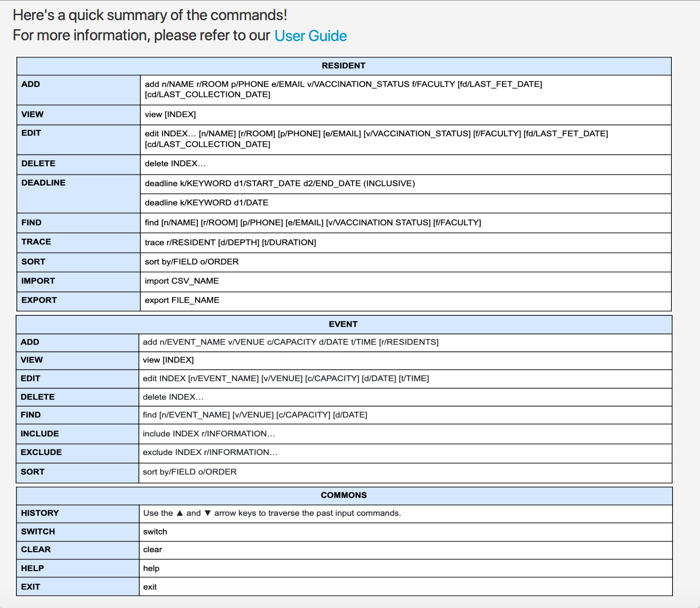Select the CLEAR label cell
The height and width of the screenshot is (608, 700).
point(77,550)
